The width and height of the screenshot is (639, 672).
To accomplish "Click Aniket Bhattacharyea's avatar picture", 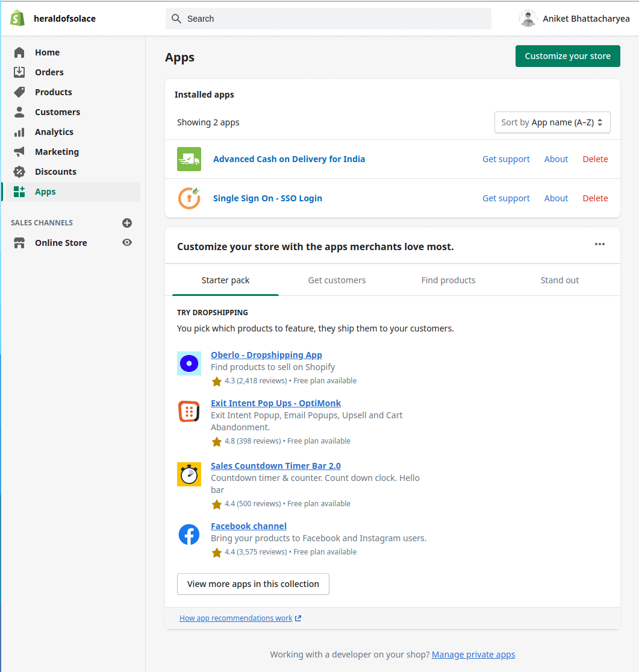I will (x=528, y=19).
